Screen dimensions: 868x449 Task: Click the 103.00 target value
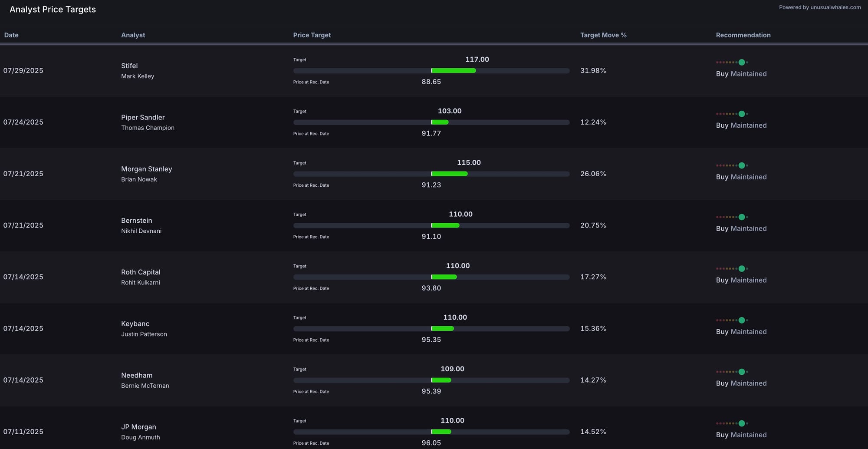tap(450, 111)
